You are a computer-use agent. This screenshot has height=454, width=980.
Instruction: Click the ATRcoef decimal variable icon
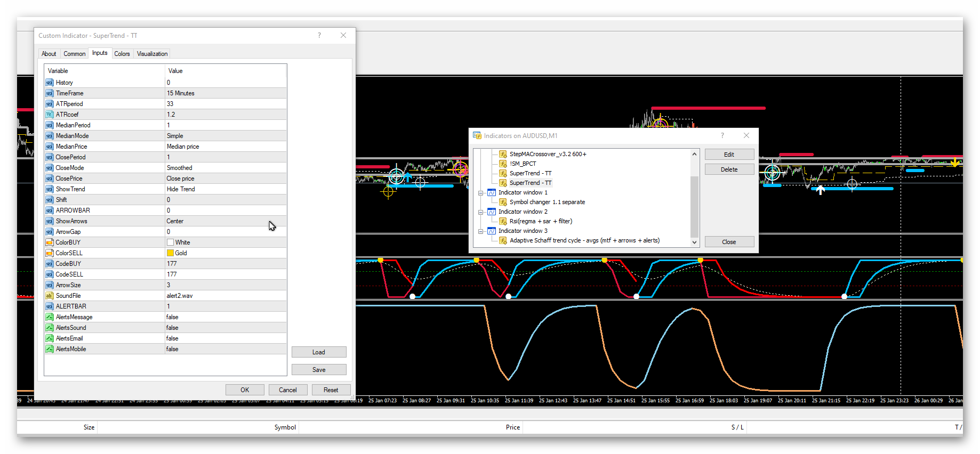click(50, 115)
